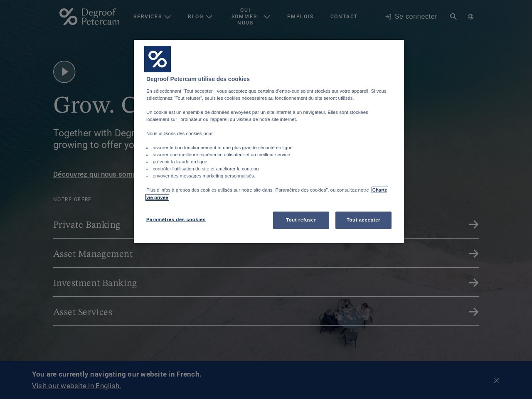
Task: Open the Asset Services offer
Action: coord(266,312)
